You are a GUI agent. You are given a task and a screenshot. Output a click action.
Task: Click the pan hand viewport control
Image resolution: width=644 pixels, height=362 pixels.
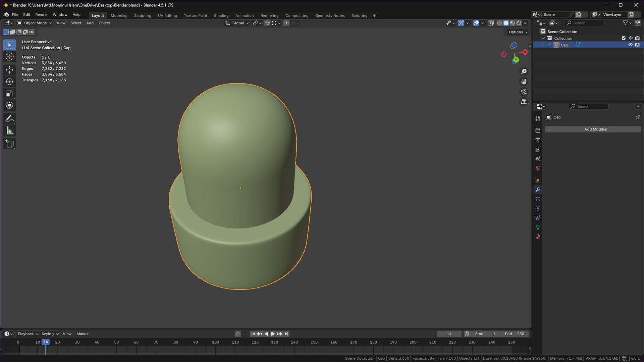524,82
